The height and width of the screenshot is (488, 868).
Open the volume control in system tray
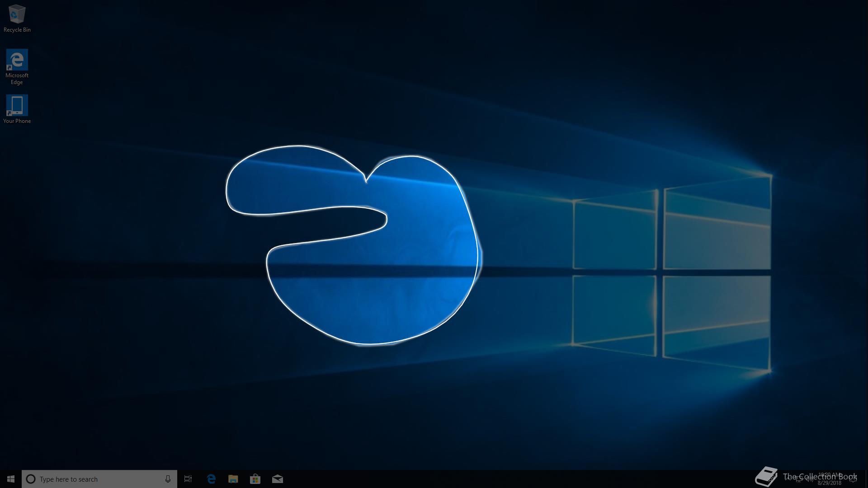tap(810, 479)
